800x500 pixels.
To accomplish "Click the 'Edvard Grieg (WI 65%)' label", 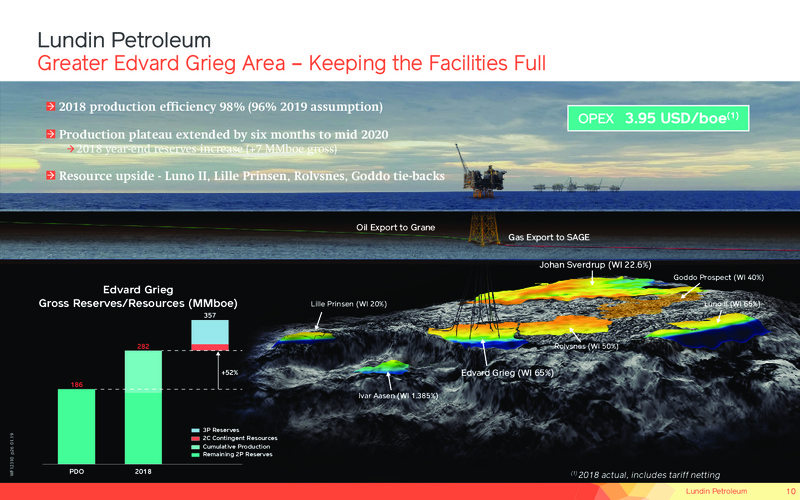I will point(507,373).
